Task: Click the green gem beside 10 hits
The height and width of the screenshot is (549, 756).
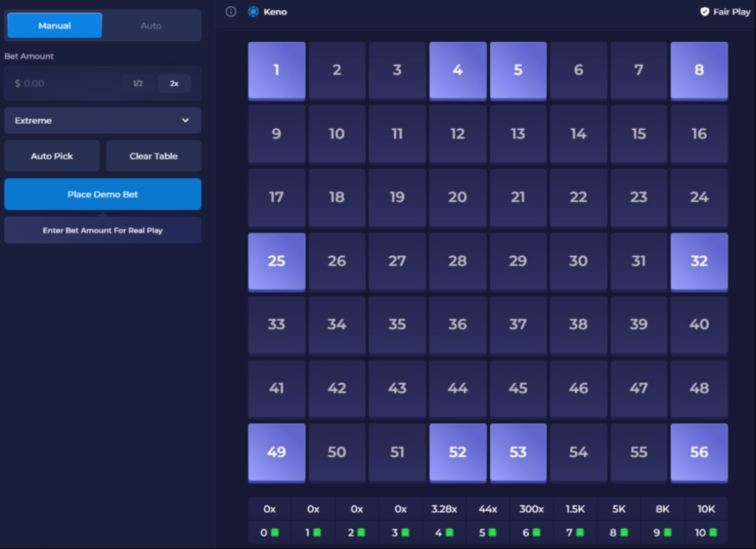Action: pos(713,533)
